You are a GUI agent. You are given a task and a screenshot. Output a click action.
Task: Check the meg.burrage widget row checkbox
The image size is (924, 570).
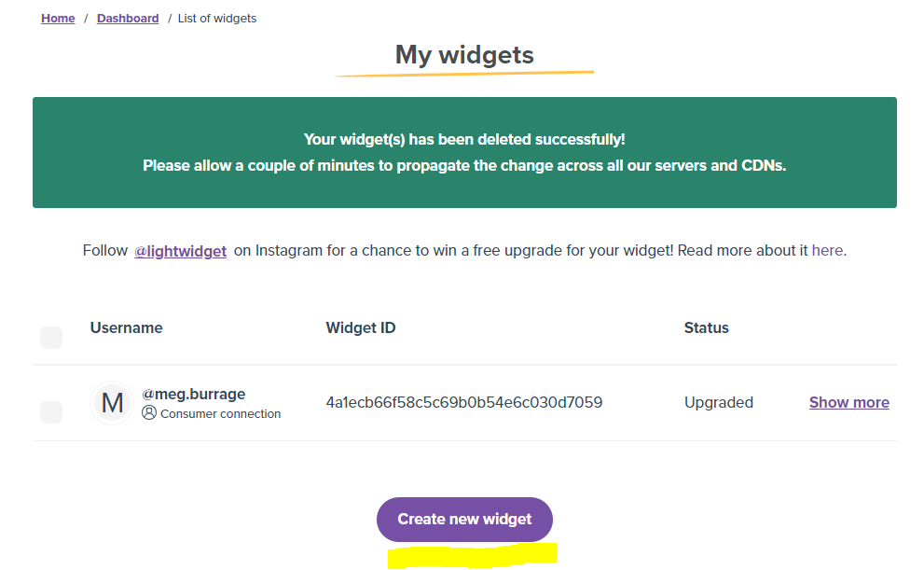(x=51, y=411)
